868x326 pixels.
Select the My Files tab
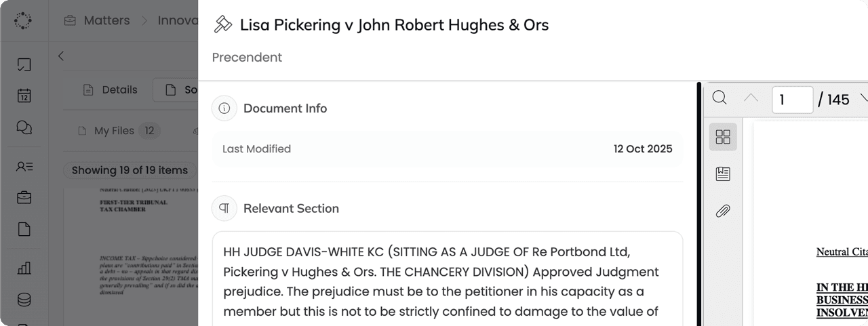[x=114, y=131]
